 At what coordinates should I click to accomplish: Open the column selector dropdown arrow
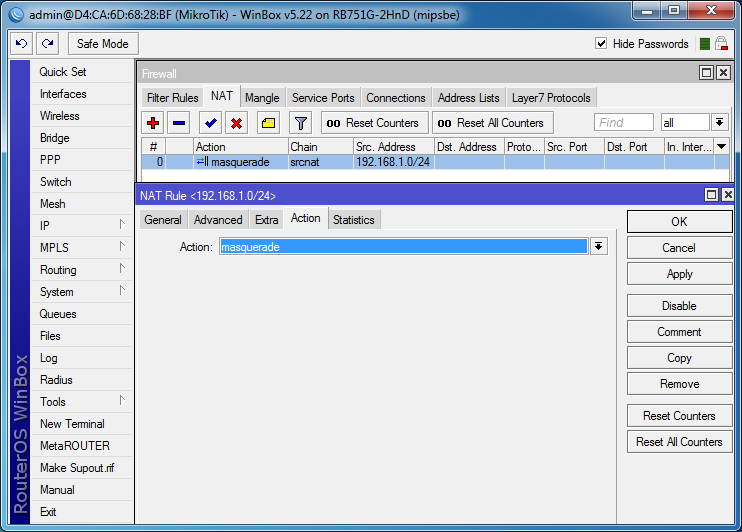coord(722,147)
